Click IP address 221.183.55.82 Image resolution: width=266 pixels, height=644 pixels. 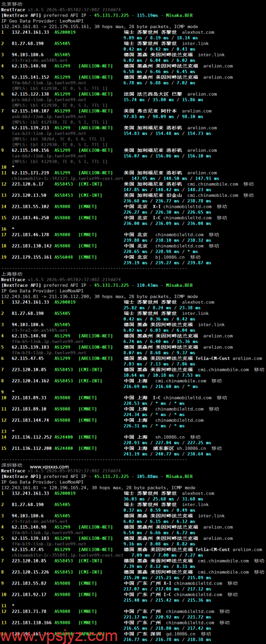pos(29,584)
